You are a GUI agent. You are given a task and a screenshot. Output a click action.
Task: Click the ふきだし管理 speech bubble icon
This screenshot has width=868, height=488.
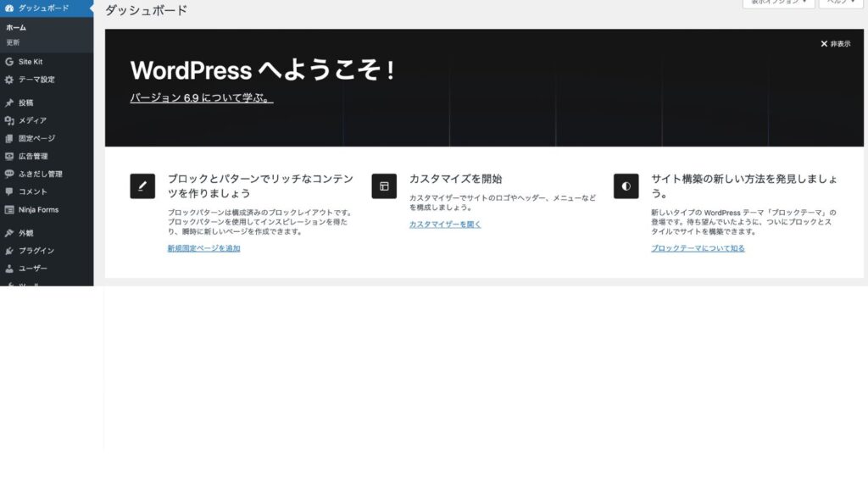[x=9, y=174]
